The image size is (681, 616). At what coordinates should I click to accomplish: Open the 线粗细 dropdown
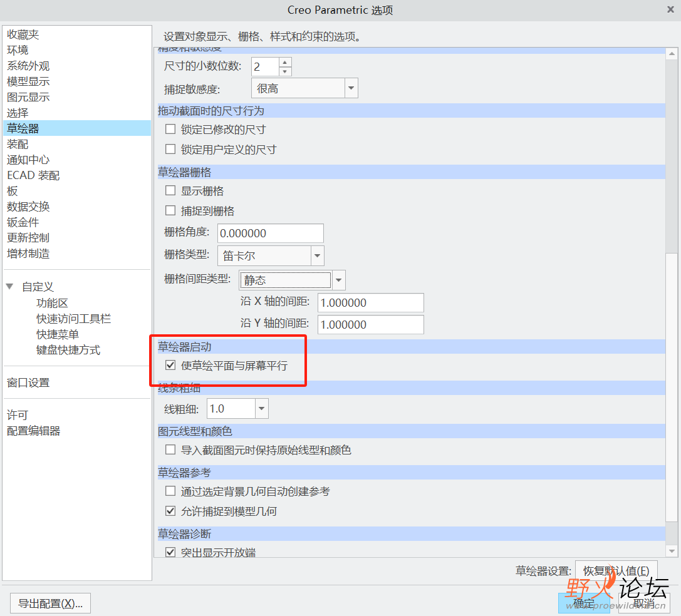[261, 409]
